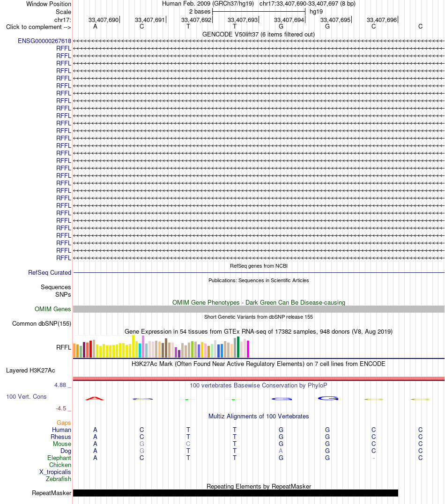The image size is (445, 504).
Task: Click the pink H3K27Ac signal bar
Action: pyautogui.click(x=259, y=379)
